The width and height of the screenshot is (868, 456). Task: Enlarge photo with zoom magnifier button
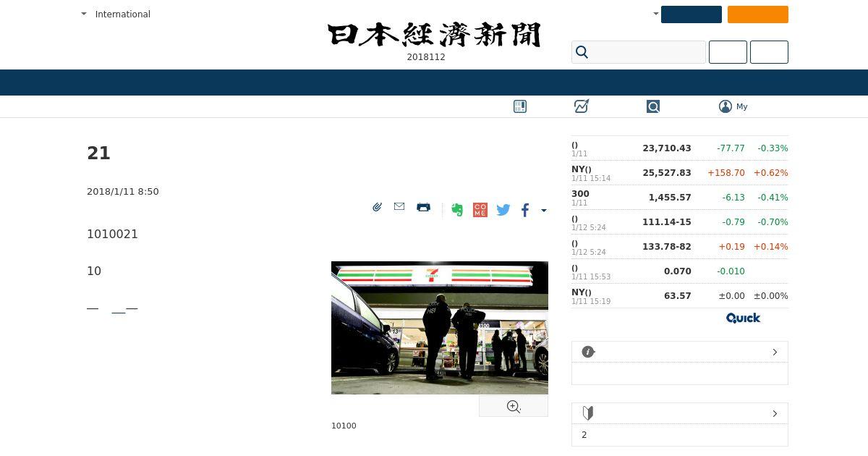514,407
